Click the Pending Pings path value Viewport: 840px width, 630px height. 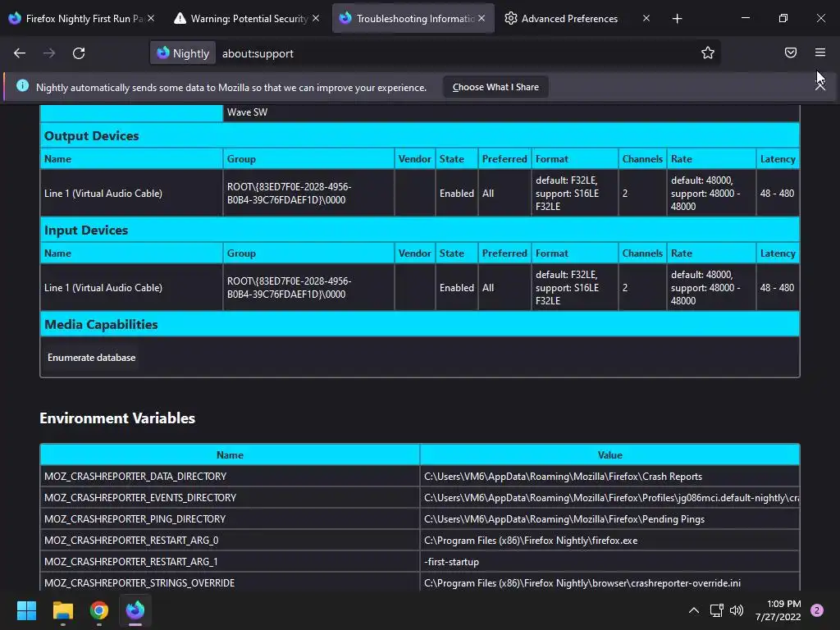[564, 519]
